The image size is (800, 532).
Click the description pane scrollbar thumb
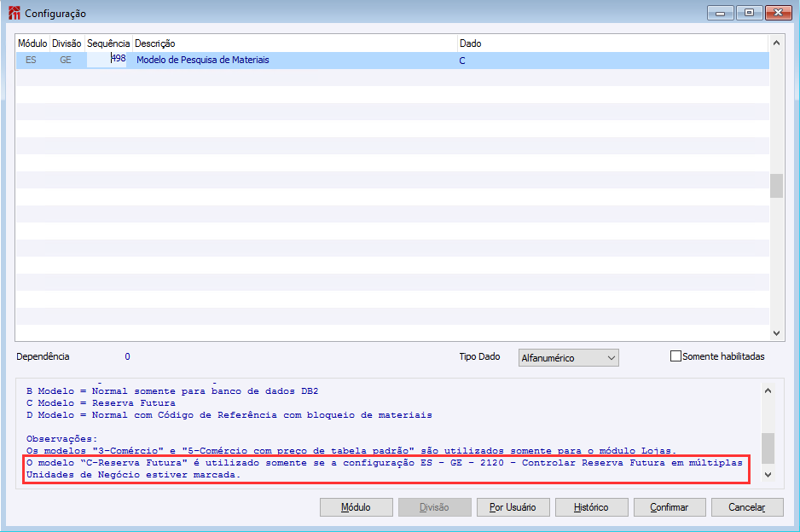coord(768,448)
